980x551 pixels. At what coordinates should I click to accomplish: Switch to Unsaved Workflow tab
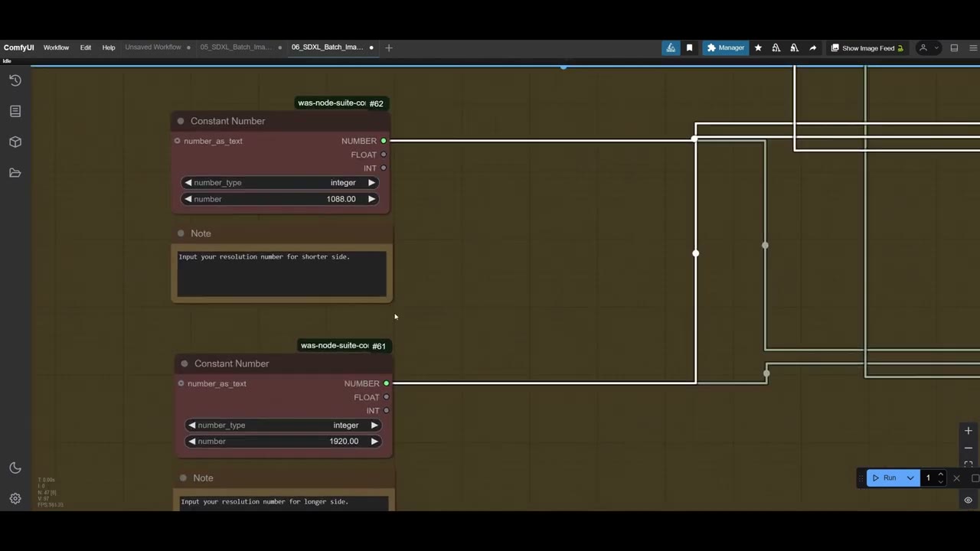(153, 47)
